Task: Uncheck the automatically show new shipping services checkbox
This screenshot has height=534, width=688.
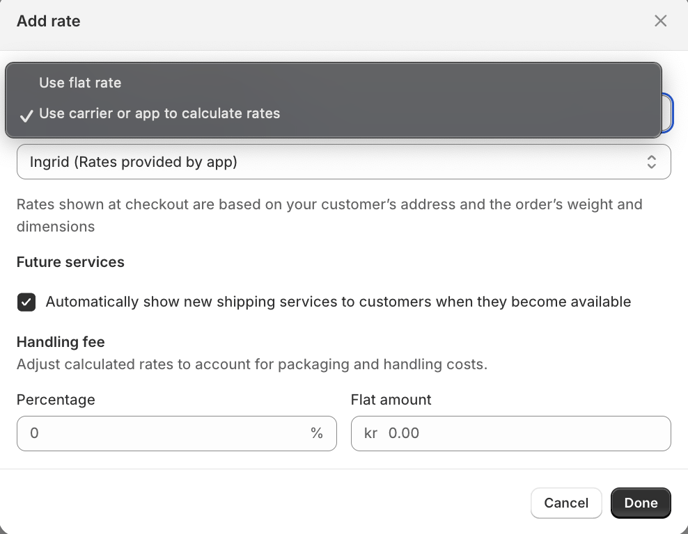Action: tap(26, 302)
